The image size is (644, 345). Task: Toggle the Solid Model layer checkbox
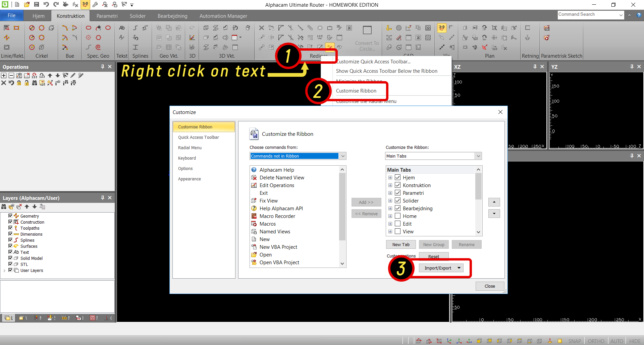(10, 258)
